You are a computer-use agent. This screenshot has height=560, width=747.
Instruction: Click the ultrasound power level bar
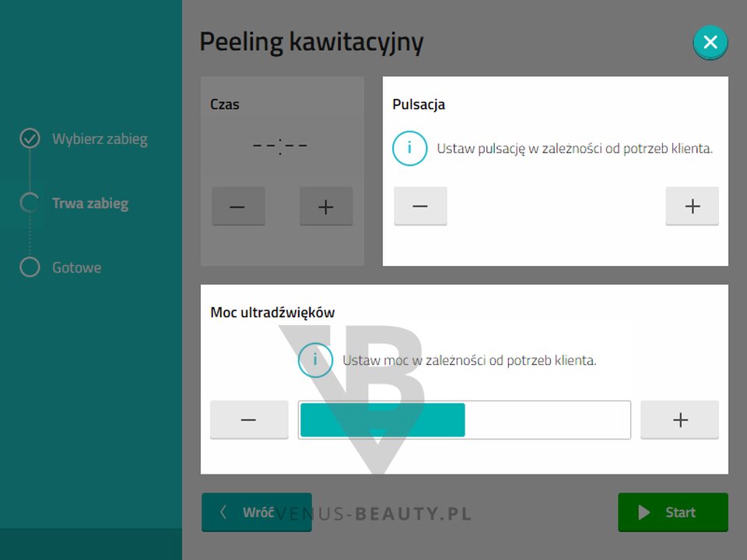(465, 419)
